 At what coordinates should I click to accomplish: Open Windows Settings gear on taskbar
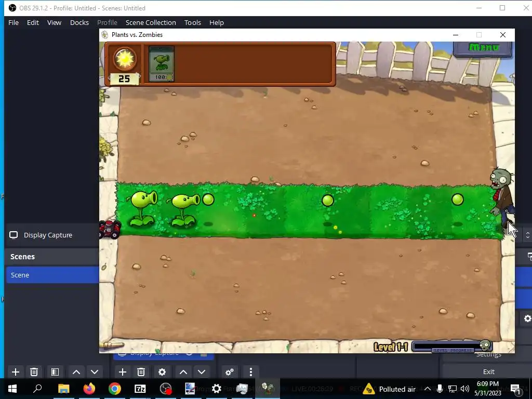click(217, 389)
